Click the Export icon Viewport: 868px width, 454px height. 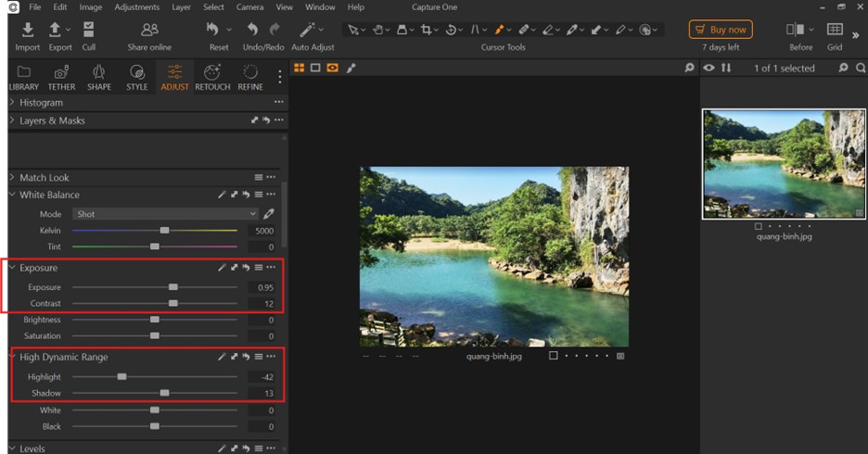(55, 30)
